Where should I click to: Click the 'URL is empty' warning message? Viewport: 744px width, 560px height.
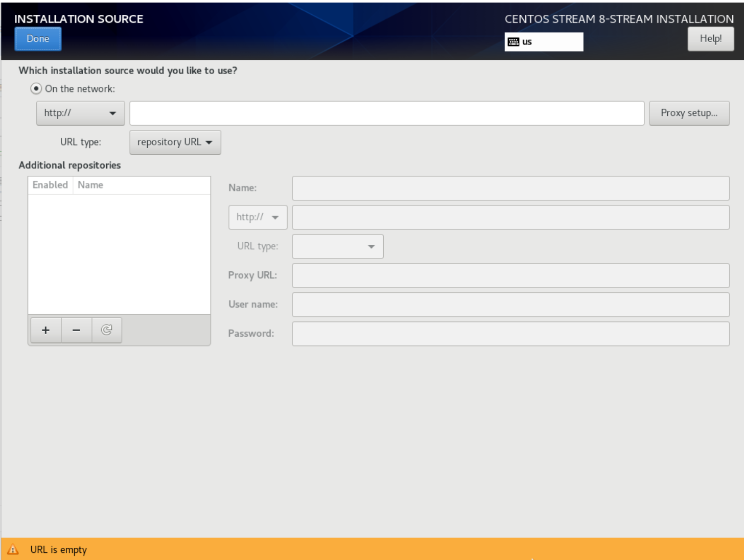click(58, 550)
